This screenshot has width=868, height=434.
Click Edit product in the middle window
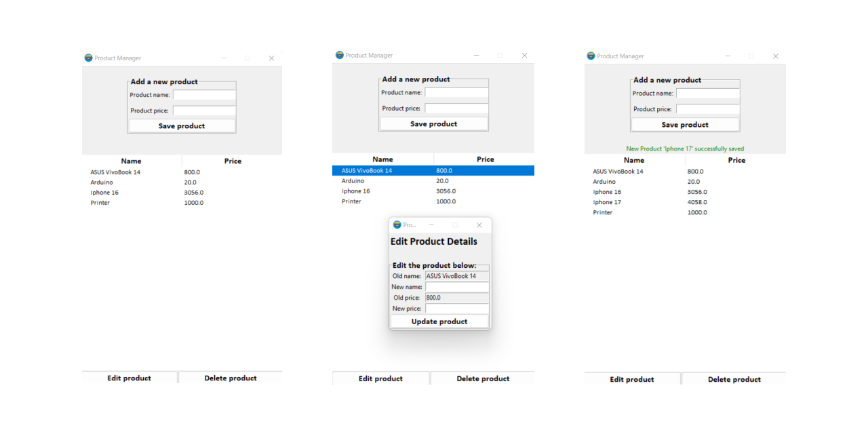[x=380, y=378]
